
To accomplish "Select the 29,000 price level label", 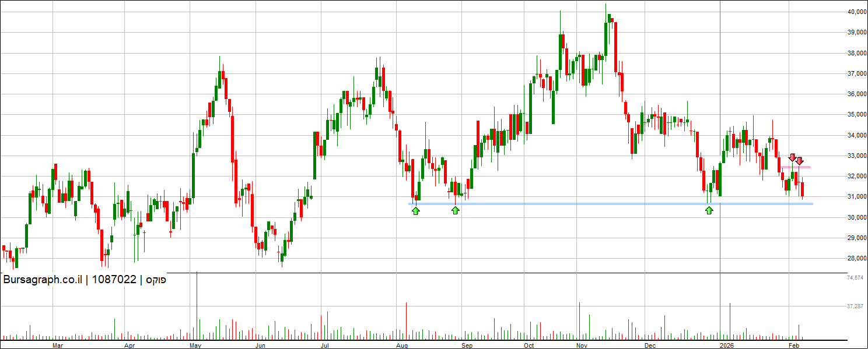I will click(x=856, y=238).
